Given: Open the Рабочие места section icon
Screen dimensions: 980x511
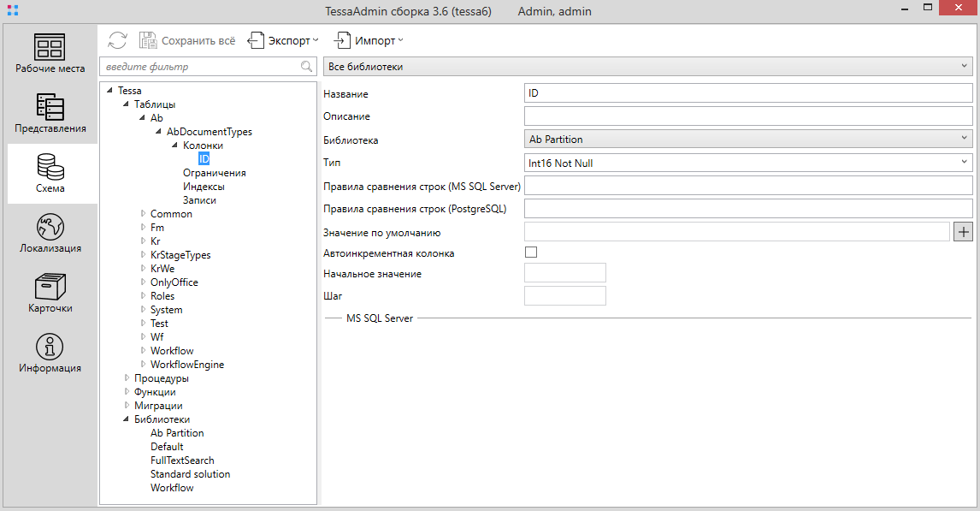Looking at the screenshot, I should pyautogui.click(x=50, y=48).
